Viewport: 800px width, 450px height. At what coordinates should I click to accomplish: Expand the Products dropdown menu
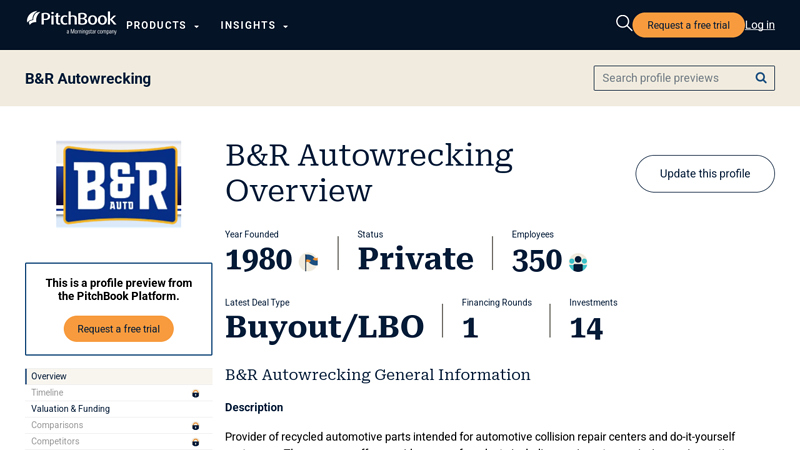[x=163, y=26]
